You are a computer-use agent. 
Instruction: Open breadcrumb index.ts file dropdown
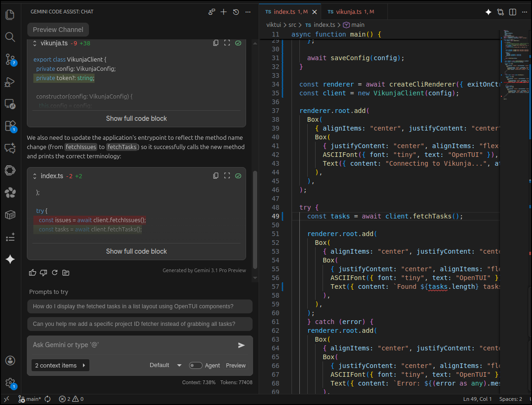coord(320,25)
